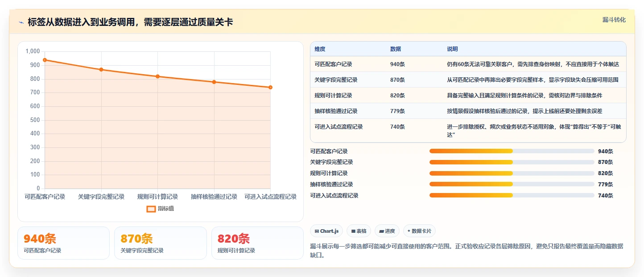This screenshot has width=644, height=277.
Task: Click the lightning icon beside the title
Action: (x=21, y=22)
